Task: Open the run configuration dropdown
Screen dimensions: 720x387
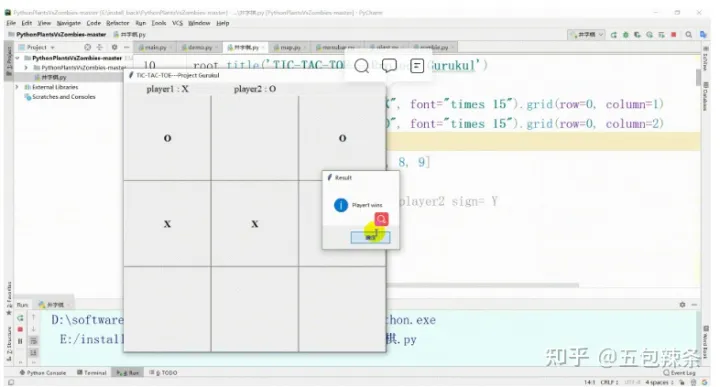Action: click(586, 34)
